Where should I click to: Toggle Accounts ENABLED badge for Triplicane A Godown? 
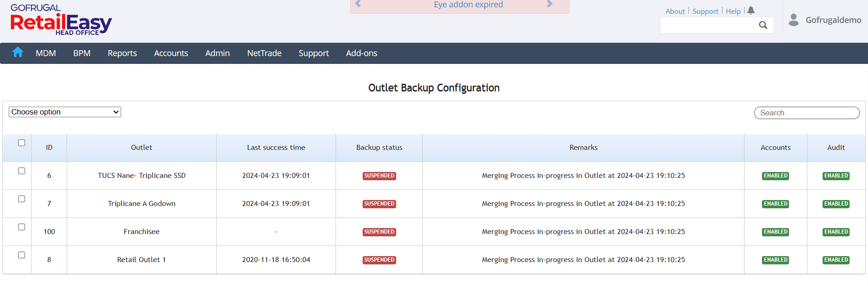pos(775,204)
